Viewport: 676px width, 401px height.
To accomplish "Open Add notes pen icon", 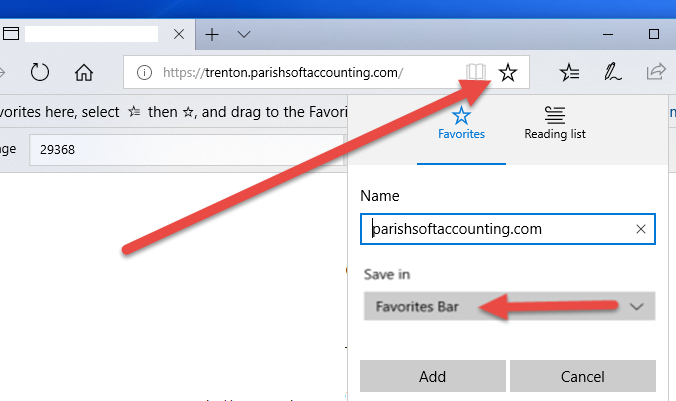I will point(612,72).
